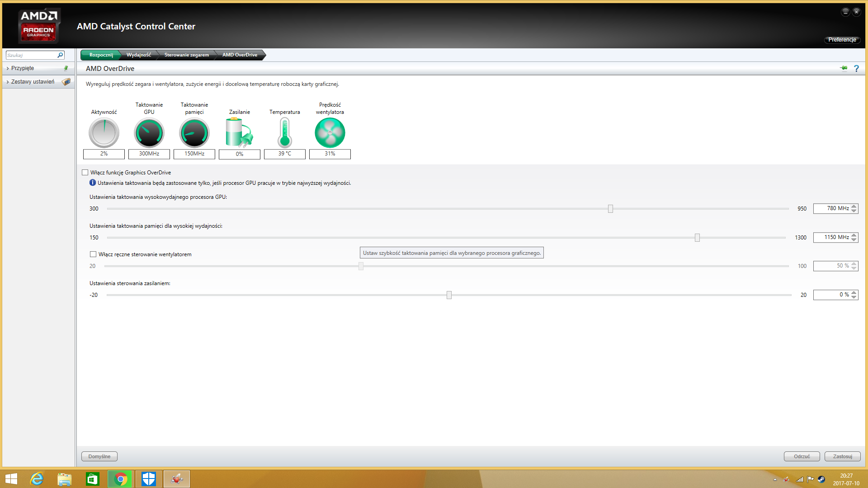Open the Preferencje menu

pyautogui.click(x=842, y=40)
